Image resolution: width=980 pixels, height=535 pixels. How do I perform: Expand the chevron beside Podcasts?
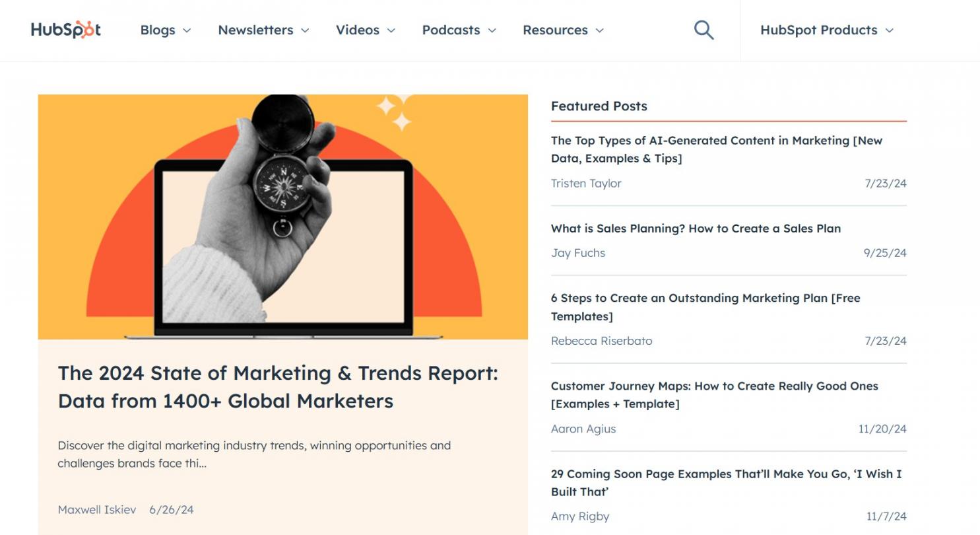(x=492, y=30)
